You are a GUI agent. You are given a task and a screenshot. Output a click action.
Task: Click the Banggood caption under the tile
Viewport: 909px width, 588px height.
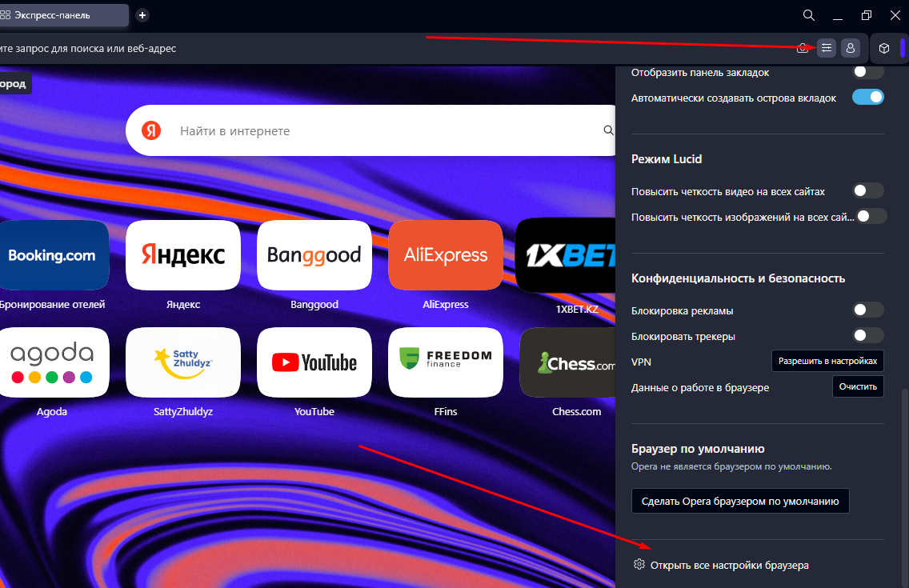[314, 304]
